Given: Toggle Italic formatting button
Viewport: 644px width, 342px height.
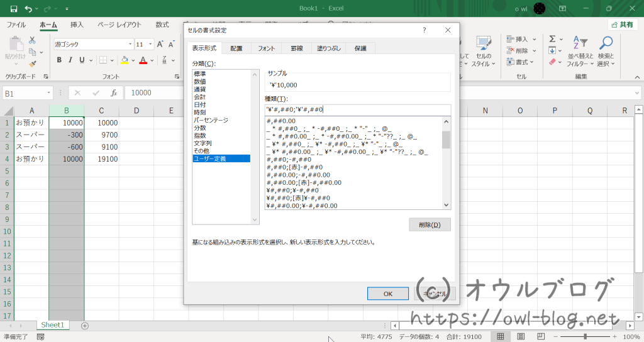Looking at the screenshot, I should point(71,60).
